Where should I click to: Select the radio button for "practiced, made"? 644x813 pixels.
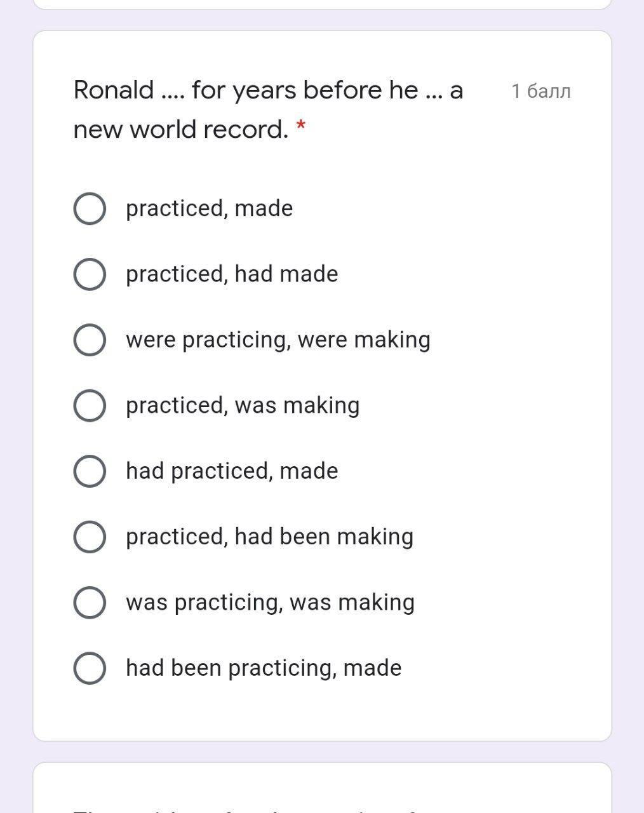tap(90, 208)
